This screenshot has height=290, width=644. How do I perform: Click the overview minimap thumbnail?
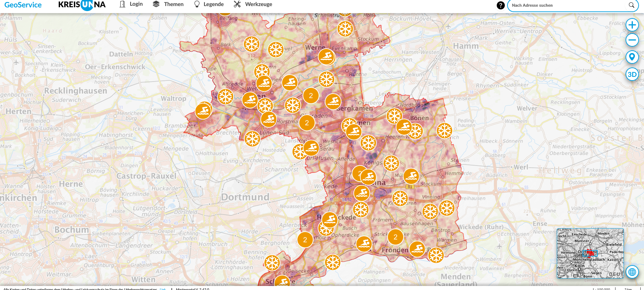[590, 253]
